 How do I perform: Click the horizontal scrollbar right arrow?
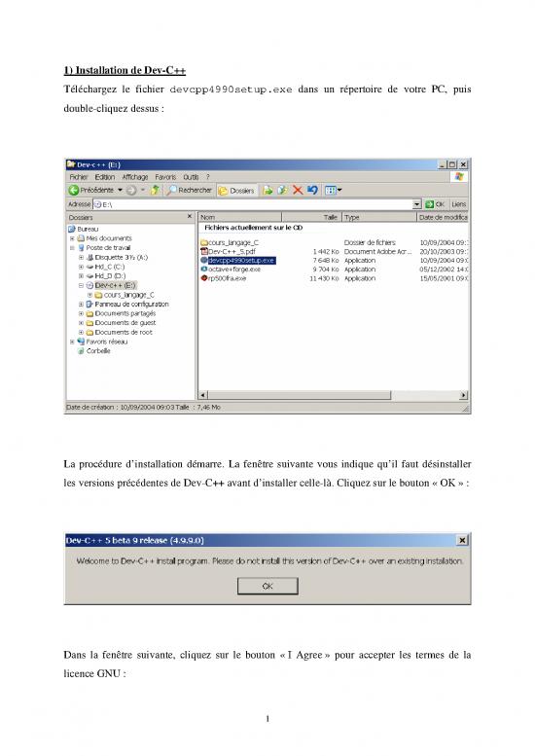(x=463, y=395)
